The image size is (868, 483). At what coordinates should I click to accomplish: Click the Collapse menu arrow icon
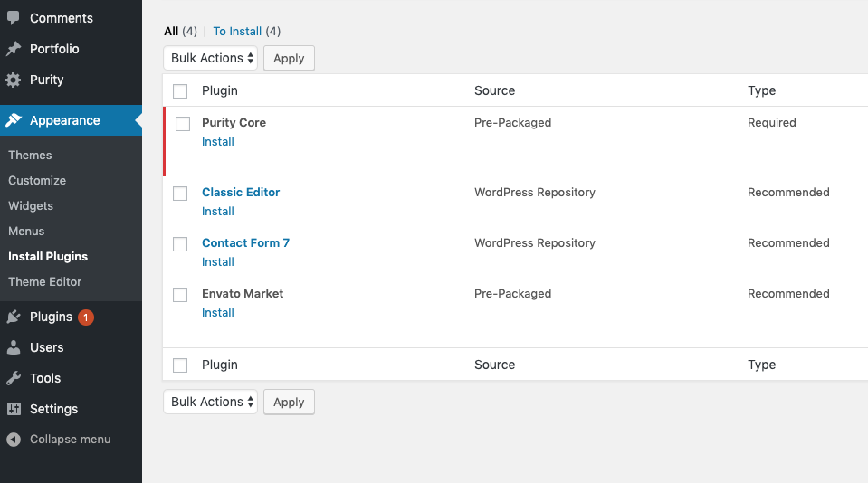14,440
